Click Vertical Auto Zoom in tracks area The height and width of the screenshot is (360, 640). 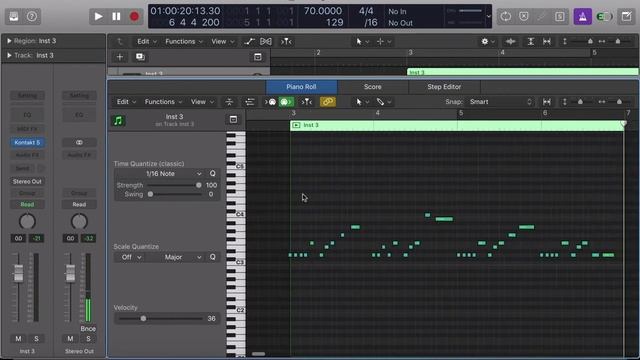531,41
